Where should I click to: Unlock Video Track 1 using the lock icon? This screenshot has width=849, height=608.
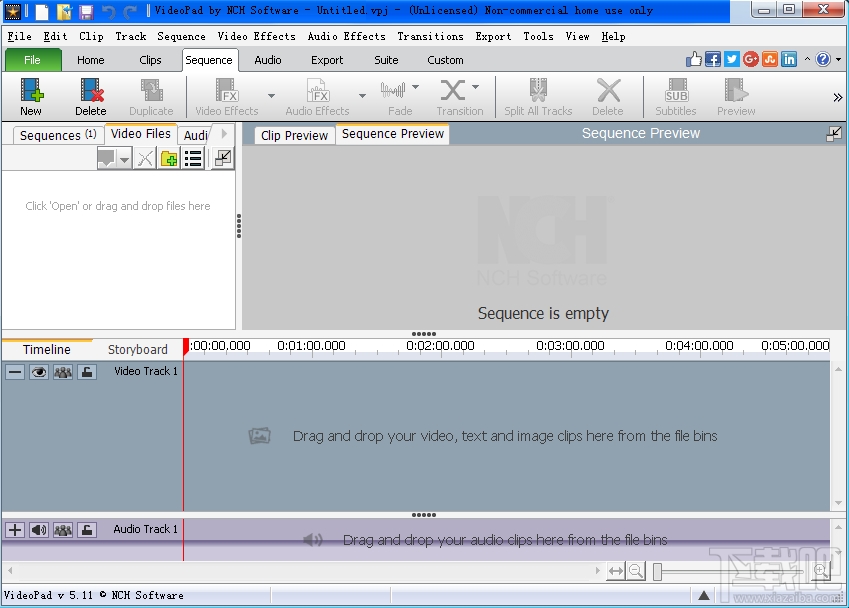click(x=87, y=371)
